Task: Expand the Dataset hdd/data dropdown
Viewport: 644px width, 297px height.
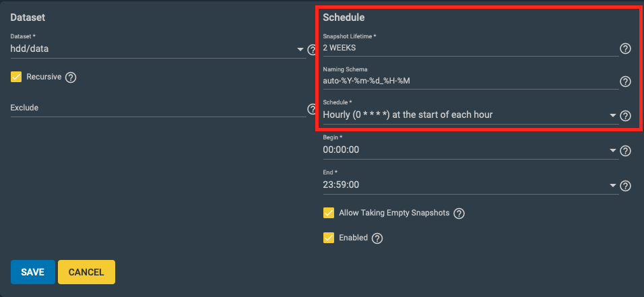Action: (300, 50)
